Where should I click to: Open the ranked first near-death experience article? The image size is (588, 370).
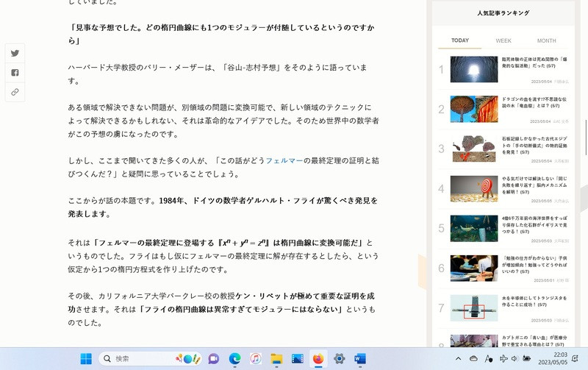473,69
